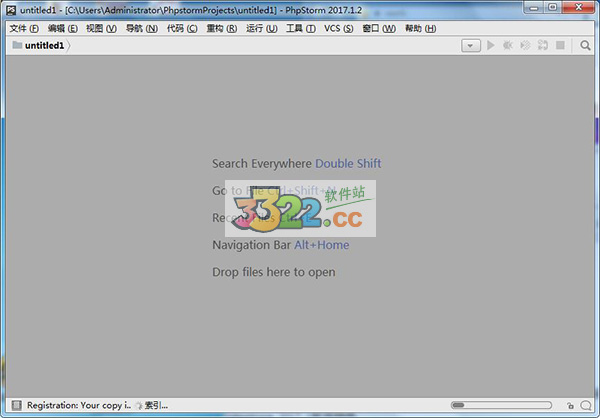The image size is (600, 418).
Task: Click the Stop square icon
Action: tap(560, 46)
